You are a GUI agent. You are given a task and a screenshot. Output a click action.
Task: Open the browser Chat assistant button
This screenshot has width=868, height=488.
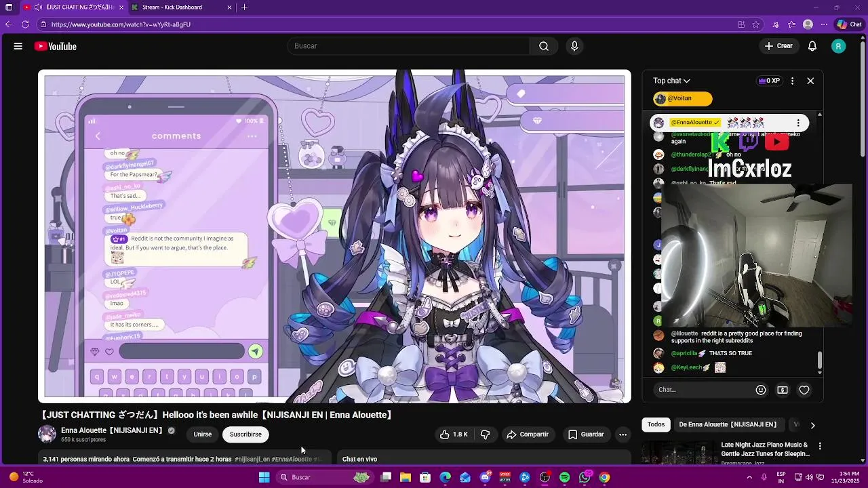(x=850, y=24)
